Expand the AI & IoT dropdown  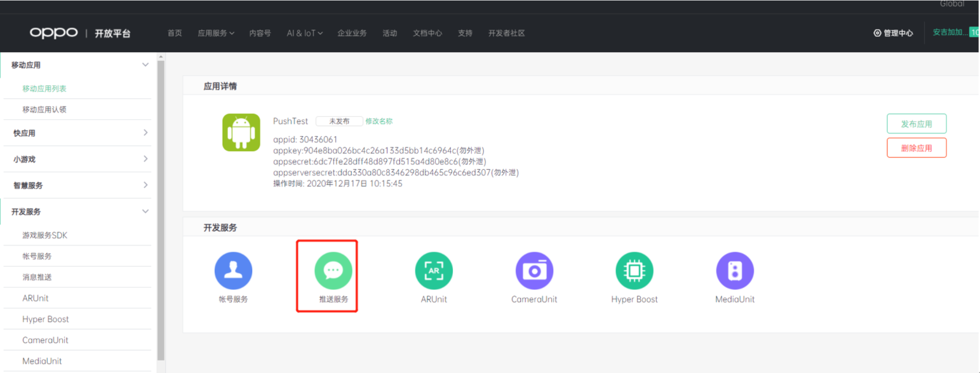[x=304, y=33]
